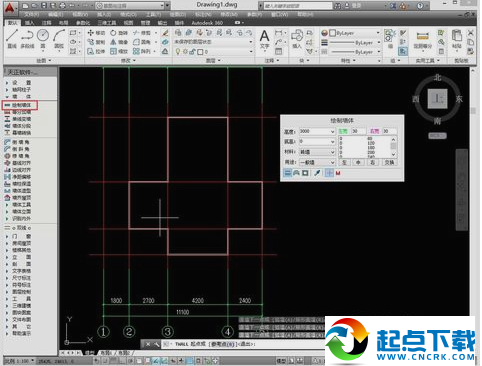
Task: Toggle the arc wall mode icon in dialog
Action: click(x=296, y=173)
